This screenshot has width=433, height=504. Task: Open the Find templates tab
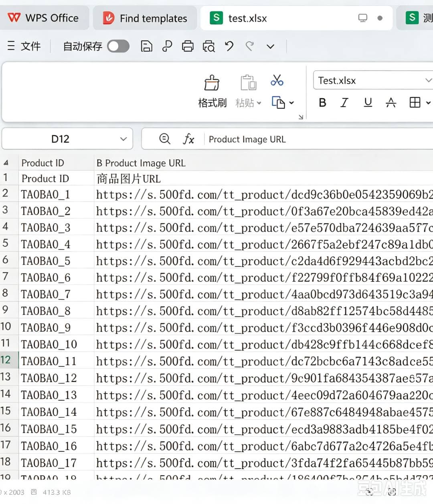coord(145,18)
